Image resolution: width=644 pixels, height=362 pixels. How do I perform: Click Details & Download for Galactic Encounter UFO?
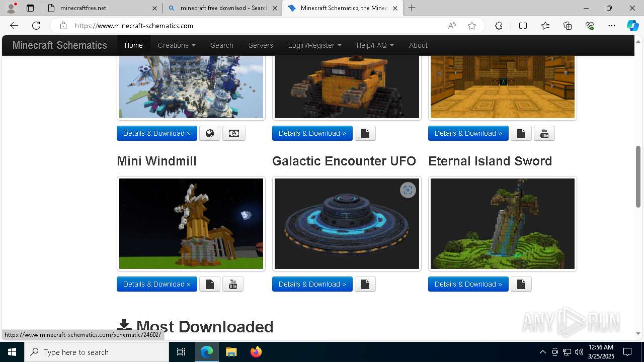(x=312, y=284)
